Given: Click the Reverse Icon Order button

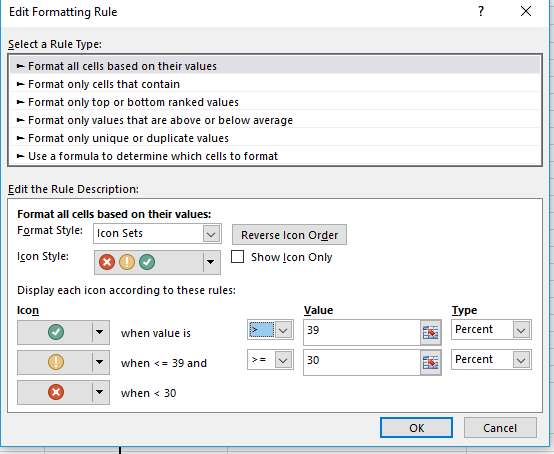Looking at the screenshot, I should tap(289, 235).
